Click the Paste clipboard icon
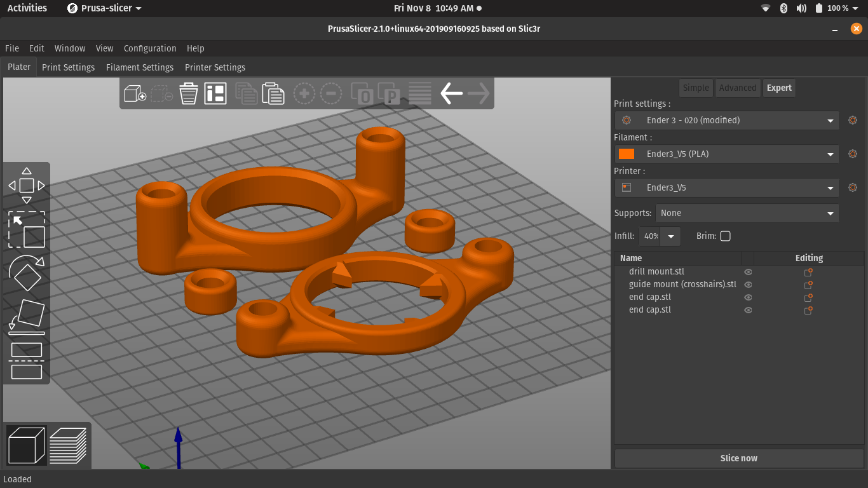 coord(273,94)
